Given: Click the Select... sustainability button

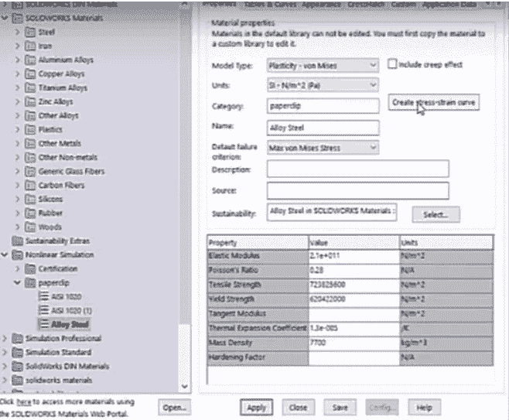Looking at the screenshot, I should coord(436,214).
